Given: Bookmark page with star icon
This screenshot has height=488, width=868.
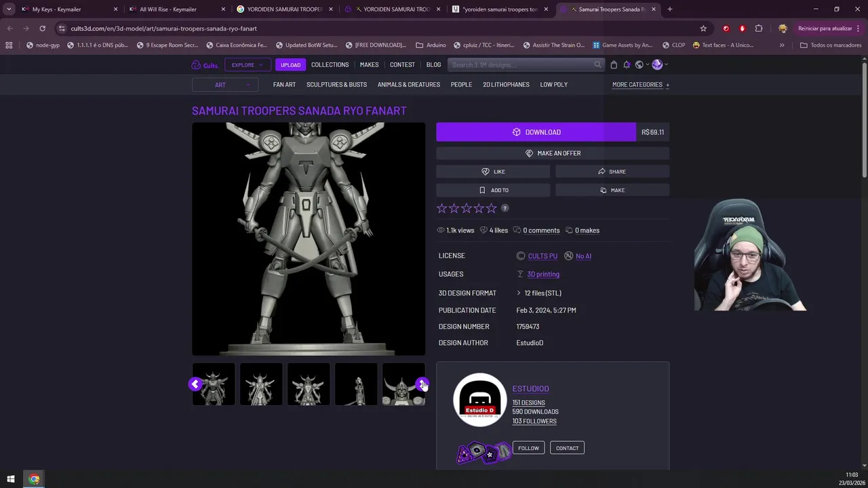Looking at the screenshot, I should coord(703,28).
